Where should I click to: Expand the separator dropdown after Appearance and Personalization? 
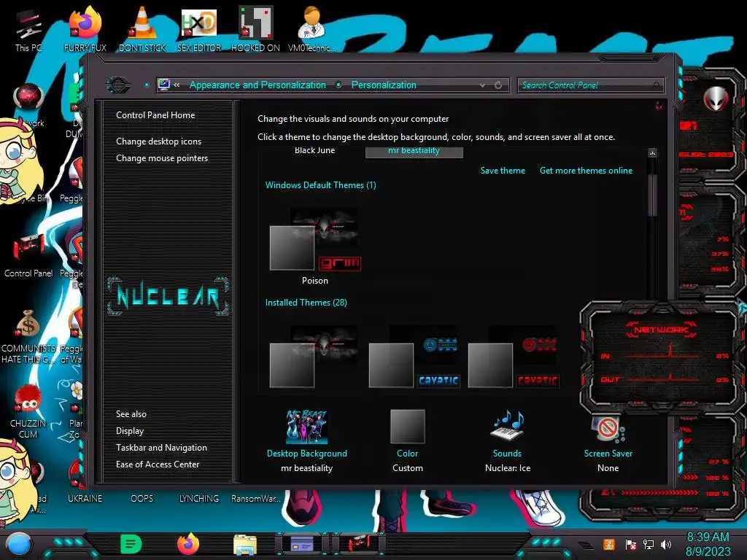pos(338,85)
